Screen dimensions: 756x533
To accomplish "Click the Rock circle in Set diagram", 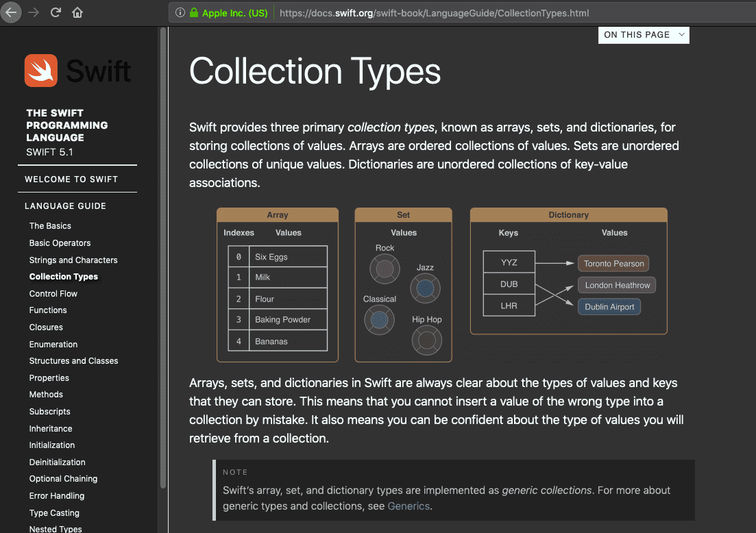I will [x=385, y=269].
